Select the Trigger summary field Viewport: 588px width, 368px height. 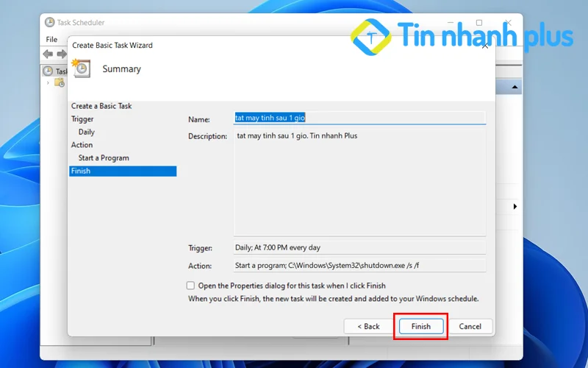pyautogui.click(x=359, y=248)
